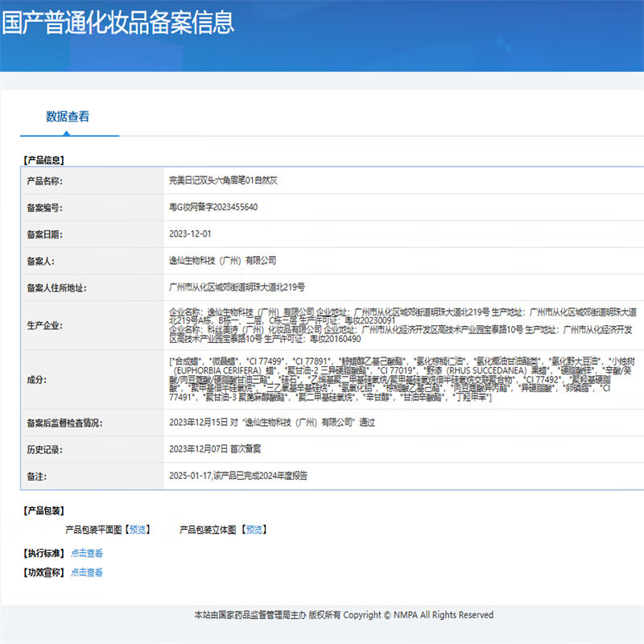Open 点击查看 link next to 执行标准
The image size is (644, 644).
tap(87, 553)
